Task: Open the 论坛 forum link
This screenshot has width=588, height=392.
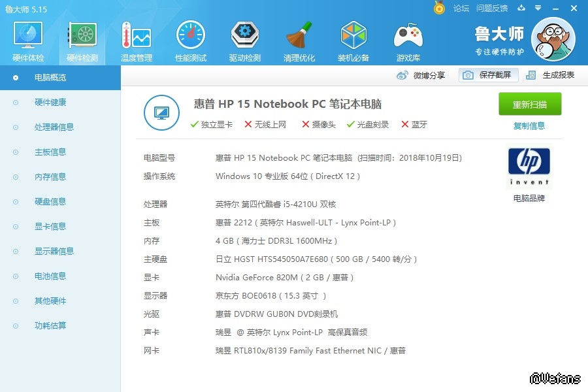Action: coord(461,8)
